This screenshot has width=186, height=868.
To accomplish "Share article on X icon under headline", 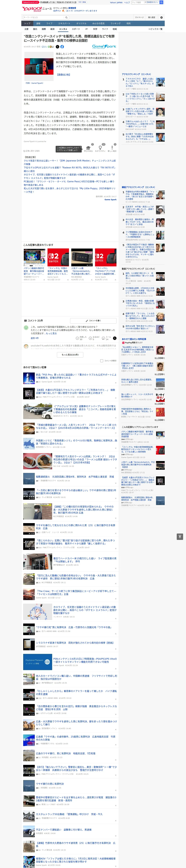I will point(57,47).
